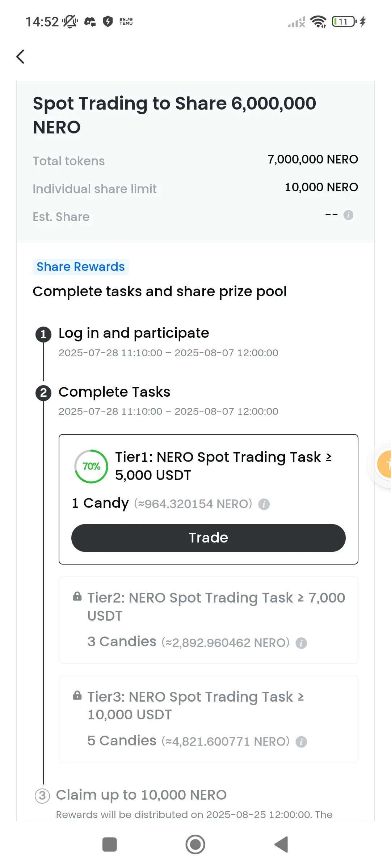This screenshot has width=391, height=868.
Task: Tap the Android recent apps square button
Action: [110, 844]
